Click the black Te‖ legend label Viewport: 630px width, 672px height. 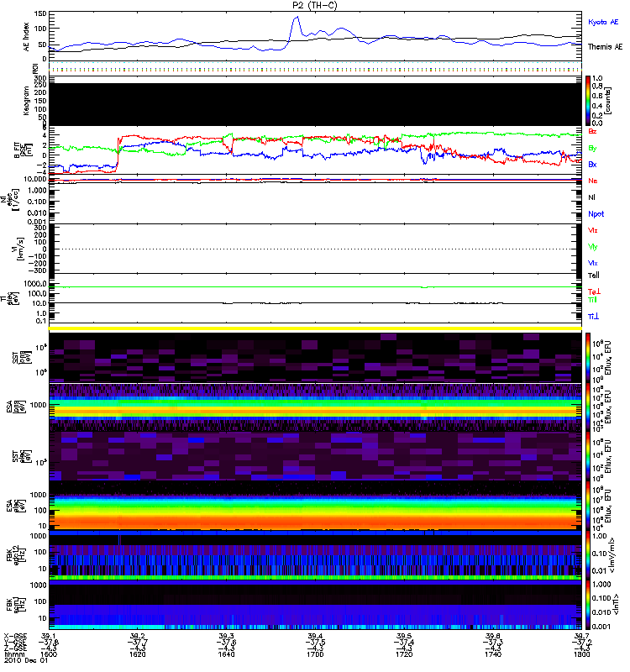click(593, 276)
